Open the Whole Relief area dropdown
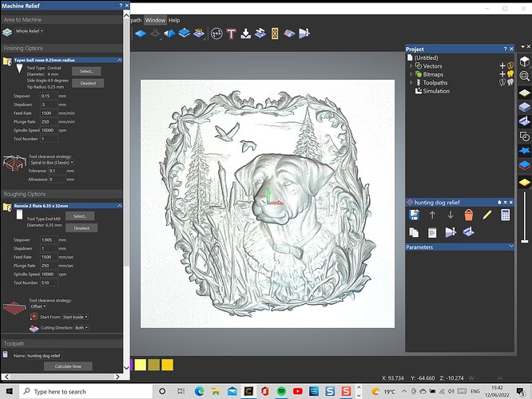The height and width of the screenshot is (399, 532). pyautogui.click(x=30, y=31)
